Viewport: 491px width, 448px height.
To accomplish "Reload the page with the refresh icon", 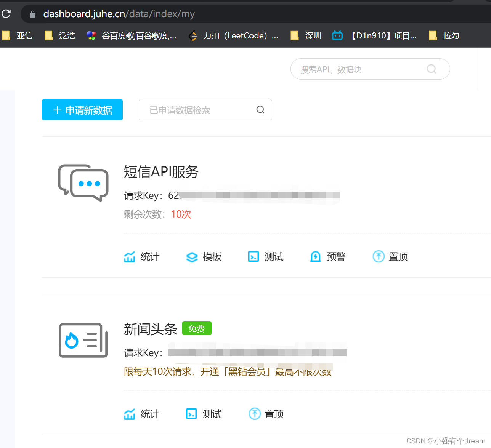I will coord(6,14).
